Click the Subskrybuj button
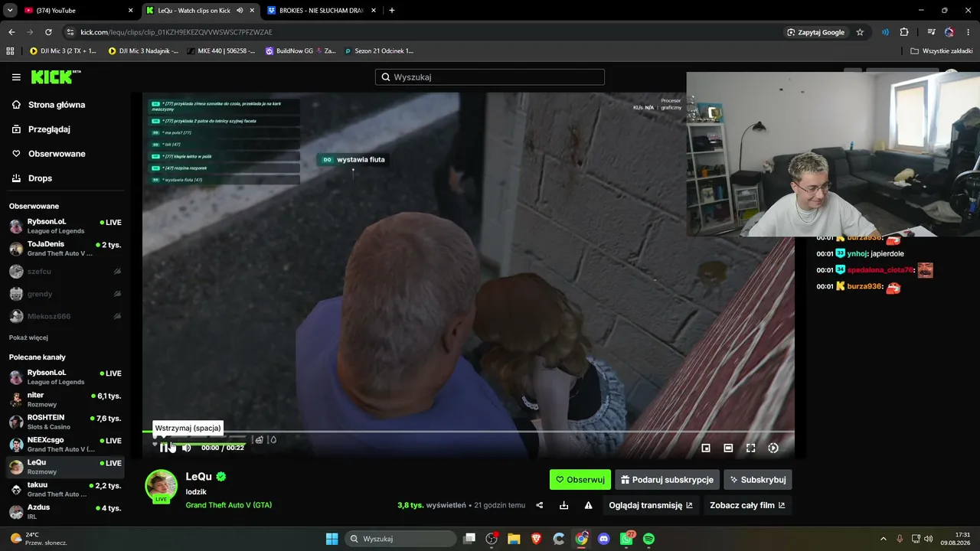The image size is (980, 551). point(758,480)
